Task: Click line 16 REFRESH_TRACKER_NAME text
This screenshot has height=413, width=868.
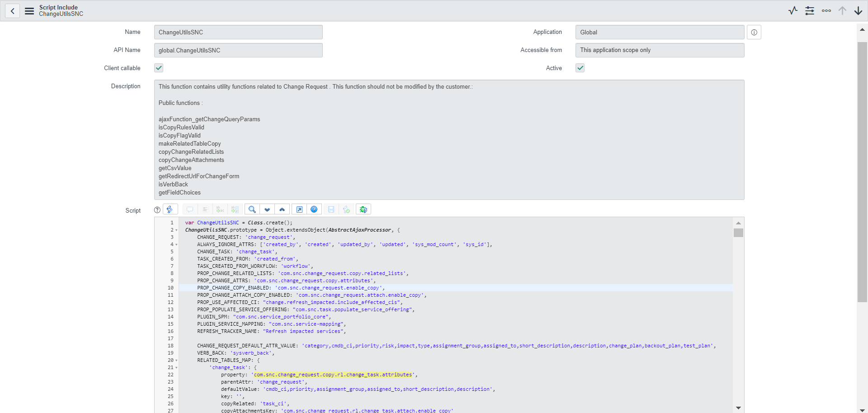Action: click(x=228, y=332)
